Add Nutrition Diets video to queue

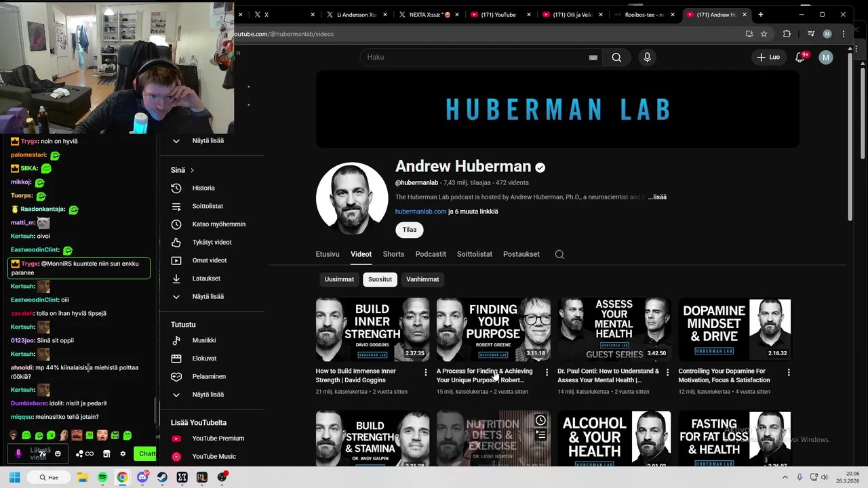(x=540, y=434)
